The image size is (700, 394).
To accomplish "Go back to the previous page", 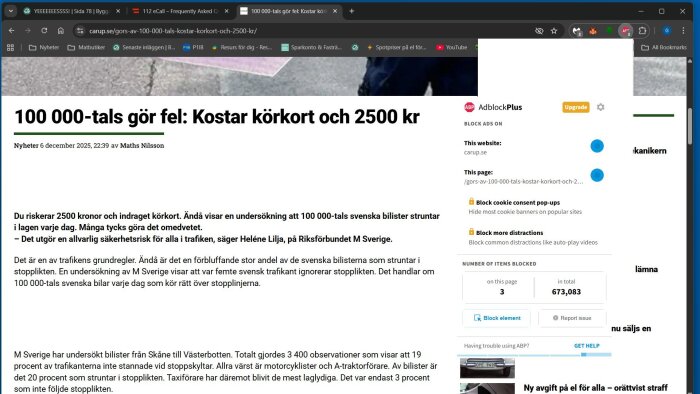I will pos(12,31).
